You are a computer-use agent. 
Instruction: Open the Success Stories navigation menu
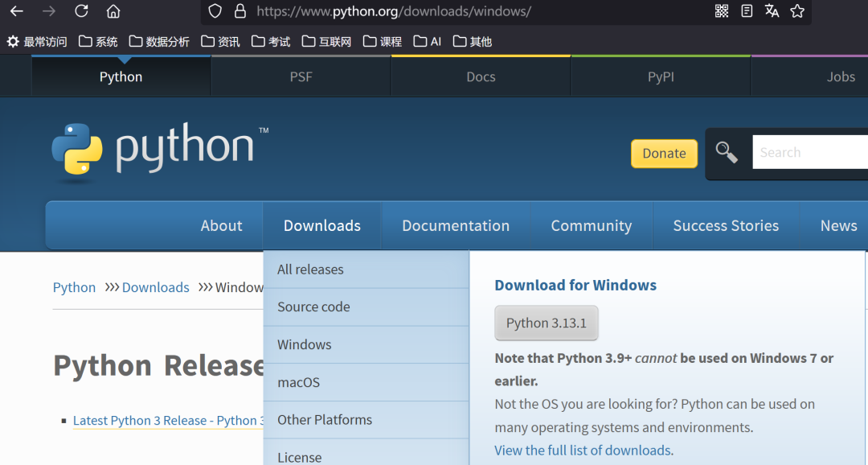(x=726, y=225)
